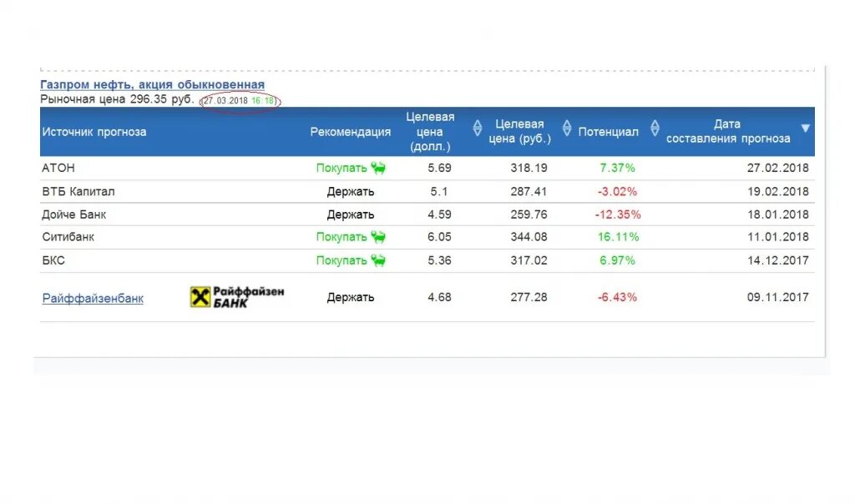Click Держать recommendation in ВТБ Капитал row
Screen dimensions: 855x504
350,192
